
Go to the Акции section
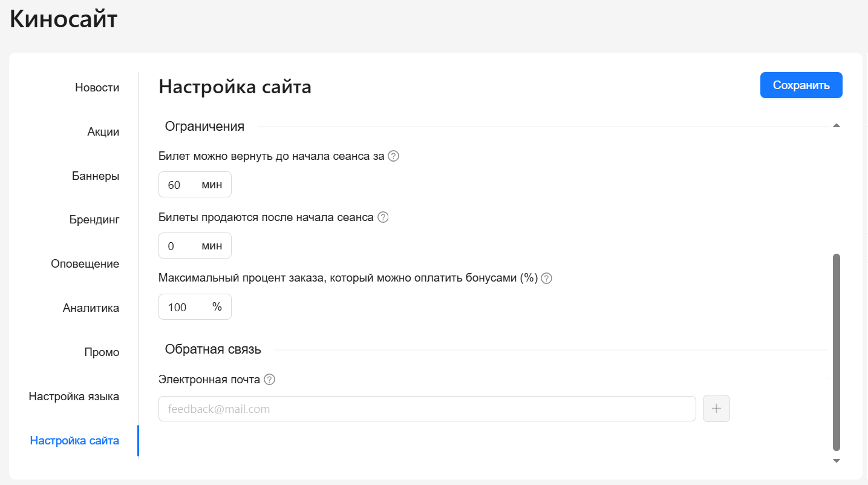103,132
